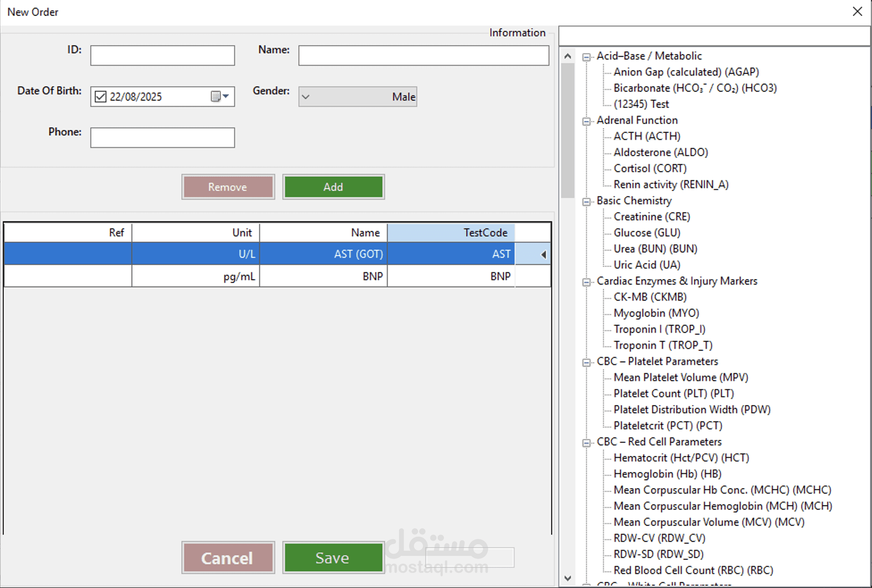Screen dimensions: 872x588
Task: Collapse CBC – Platelet Parameters group
Action: (586, 362)
